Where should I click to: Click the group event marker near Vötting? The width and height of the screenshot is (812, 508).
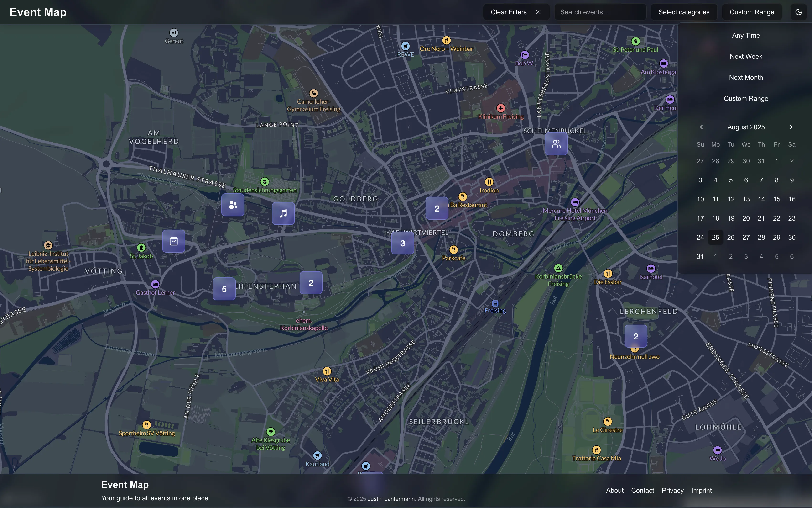pyautogui.click(x=233, y=205)
